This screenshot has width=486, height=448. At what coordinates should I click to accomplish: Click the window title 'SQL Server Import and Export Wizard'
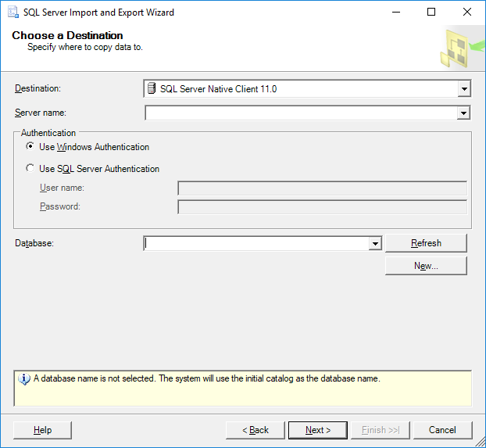99,13
